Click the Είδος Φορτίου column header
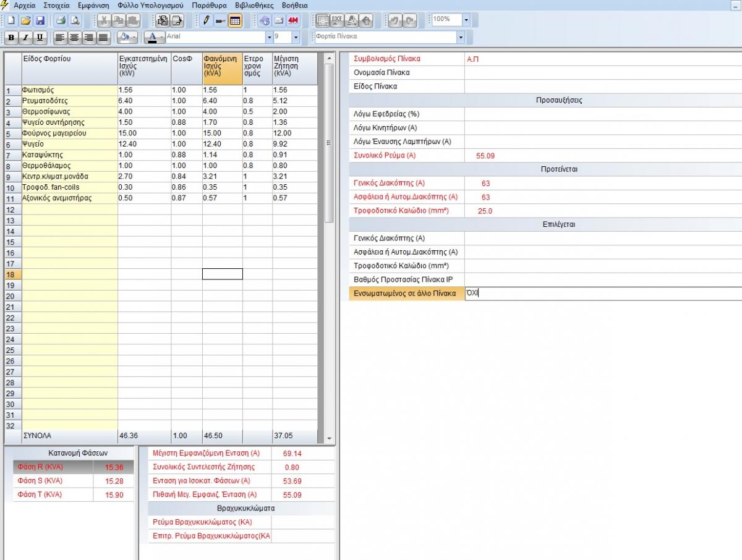 pos(69,69)
